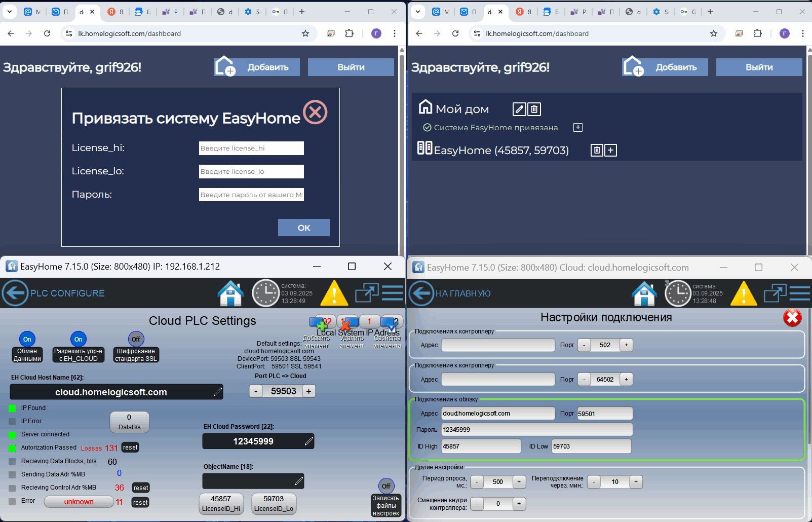Switch to settings gear tab in right browser
The width and height of the screenshot is (812, 522).
661,12
